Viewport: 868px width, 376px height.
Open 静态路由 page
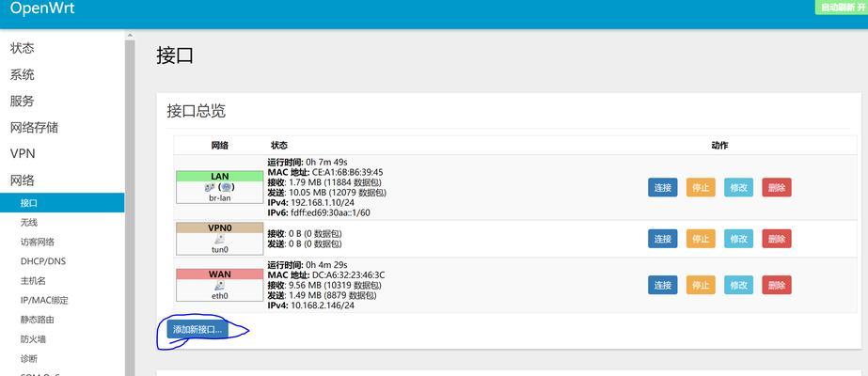37,320
